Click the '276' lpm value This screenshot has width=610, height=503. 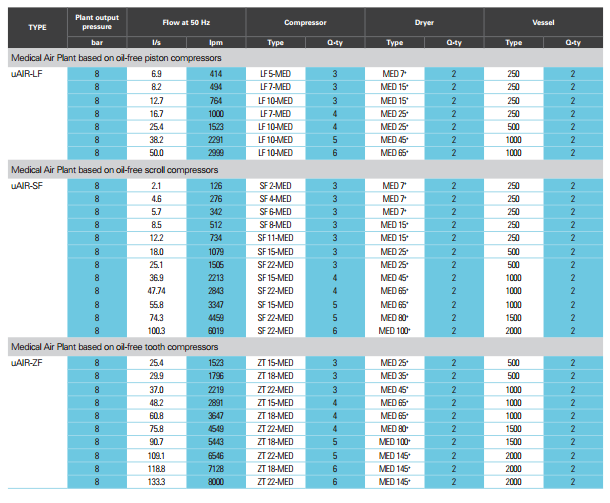point(216,199)
